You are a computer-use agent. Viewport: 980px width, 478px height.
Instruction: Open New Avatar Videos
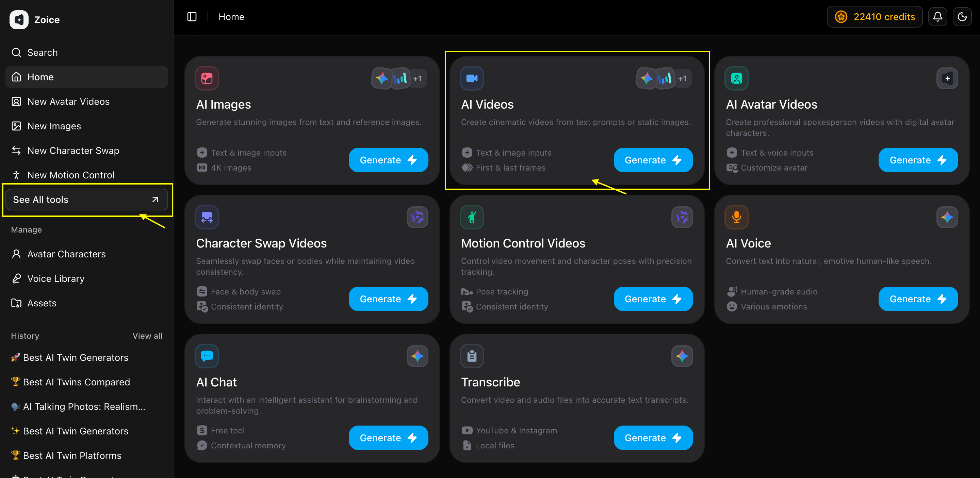(x=87, y=101)
